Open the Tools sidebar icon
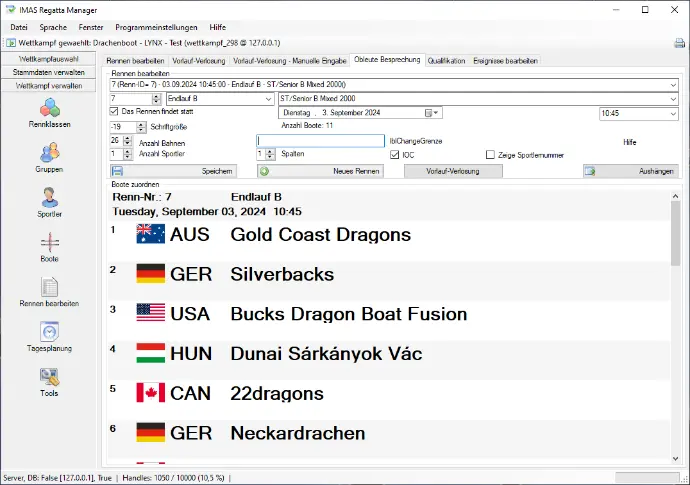The height and width of the screenshot is (485, 690). pos(50,377)
